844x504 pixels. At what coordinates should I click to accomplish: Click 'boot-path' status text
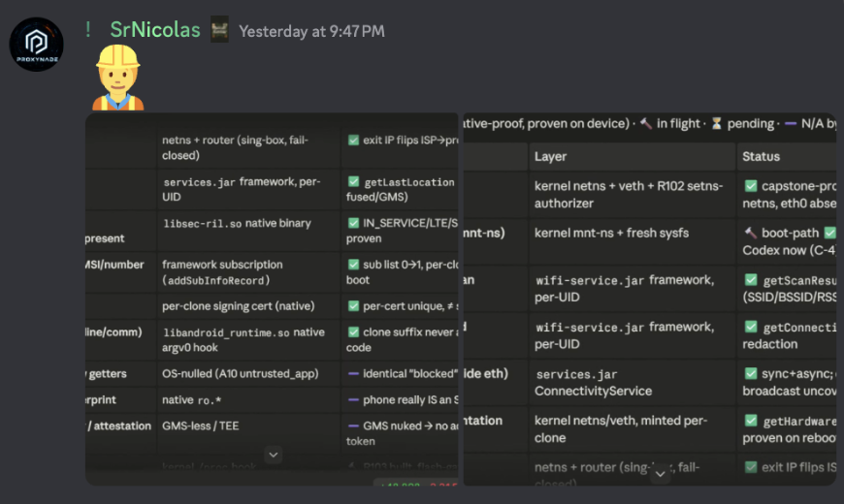(x=791, y=233)
